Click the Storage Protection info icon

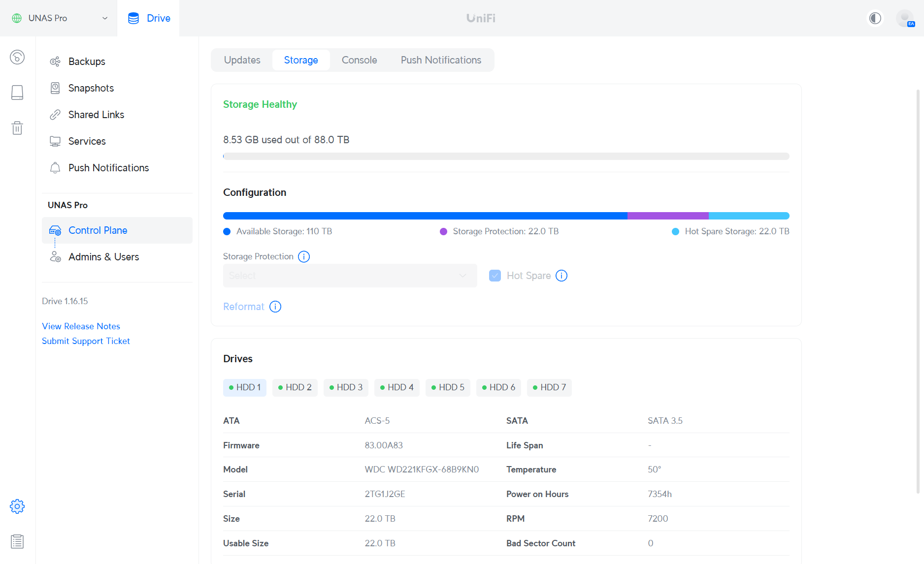click(304, 256)
